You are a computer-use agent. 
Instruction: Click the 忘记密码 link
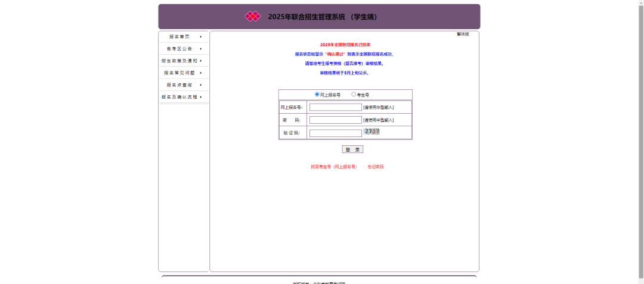[376, 167]
